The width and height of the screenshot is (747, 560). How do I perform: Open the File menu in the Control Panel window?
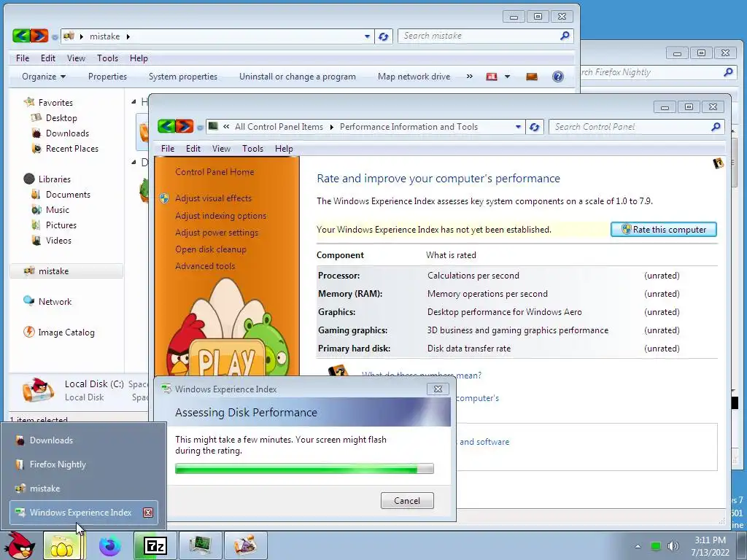(x=168, y=149)
